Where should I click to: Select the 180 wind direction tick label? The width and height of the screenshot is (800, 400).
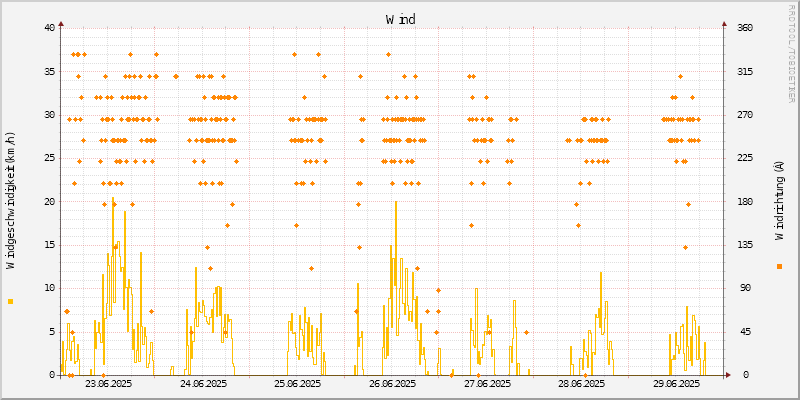[x=745, y=201]
